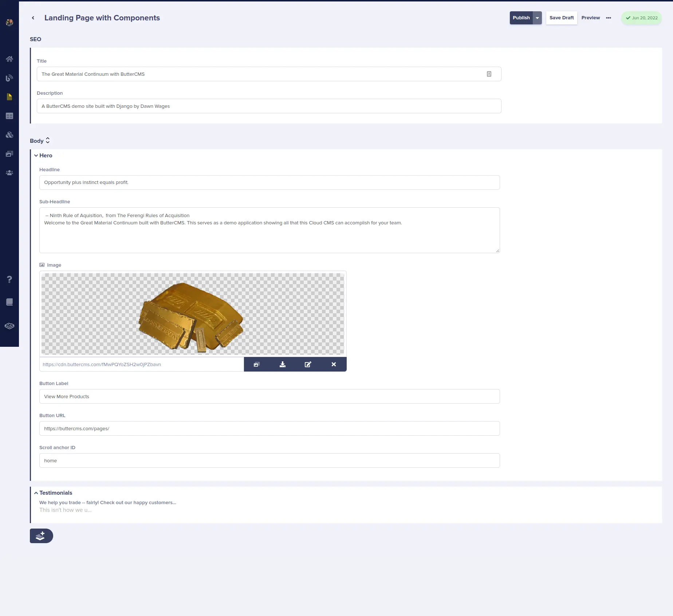673x616 pixels.
Task: Edit the Button URL field
Action: [x=269, y=428]
